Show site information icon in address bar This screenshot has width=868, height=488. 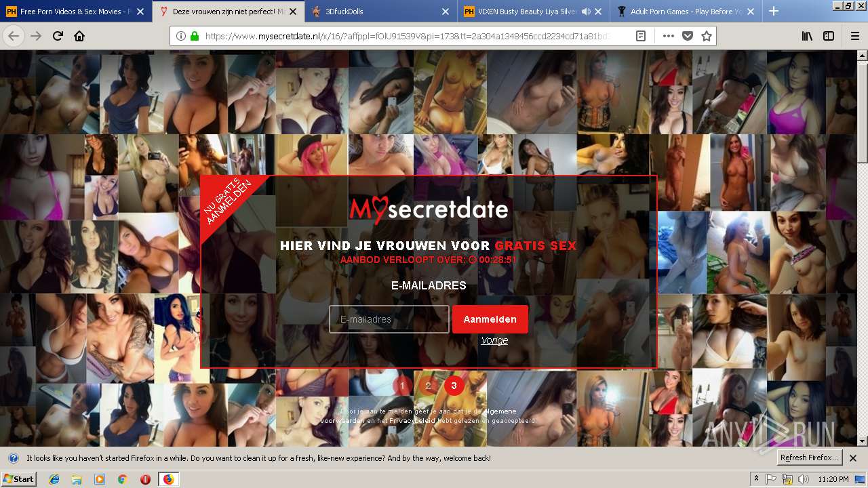point(180,36)
